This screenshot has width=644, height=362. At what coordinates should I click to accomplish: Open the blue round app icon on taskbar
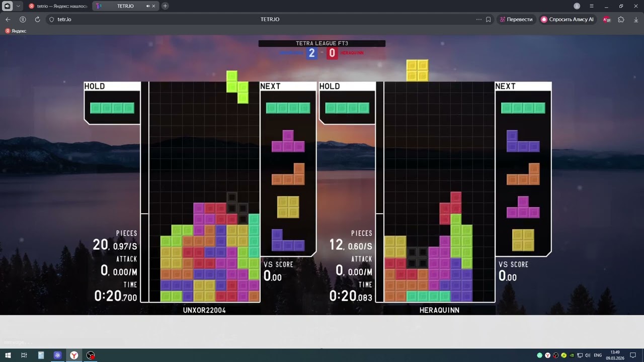pyautogui.click(x=57, y=355)
